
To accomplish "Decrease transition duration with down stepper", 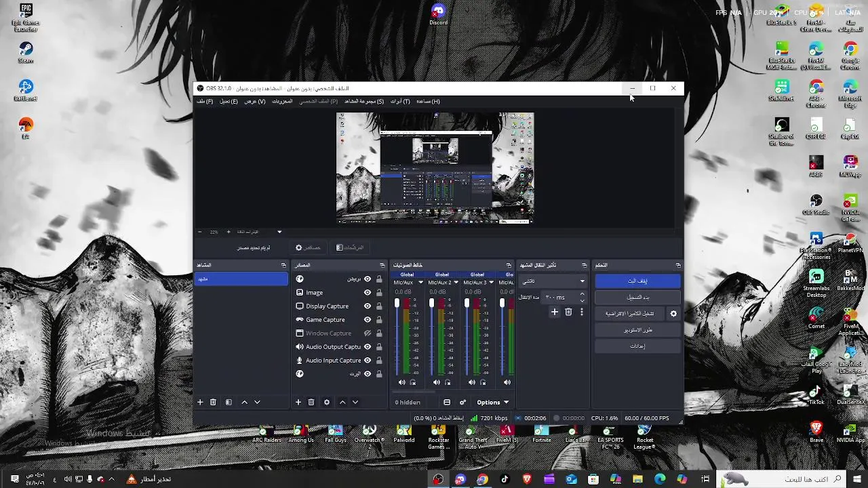I will (582, 300).
